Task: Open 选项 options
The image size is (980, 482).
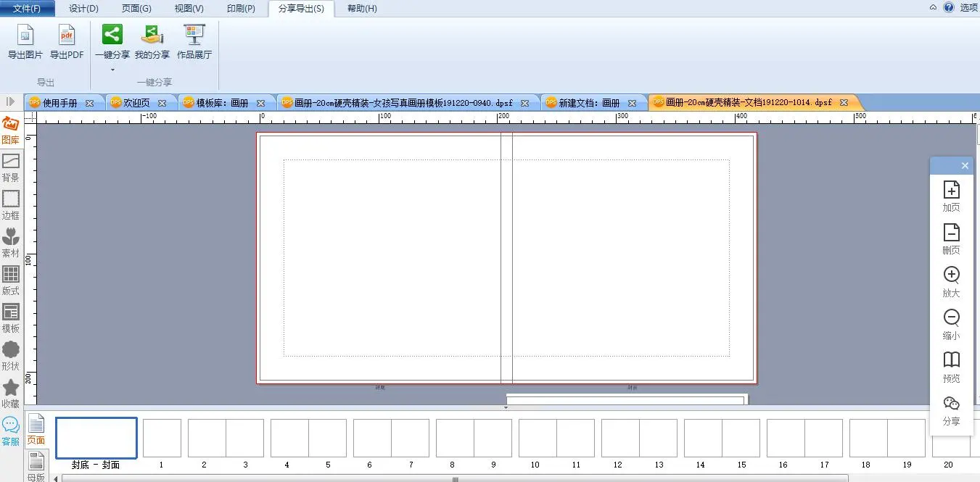Action: pyautogui.click(x=968, y=8)
